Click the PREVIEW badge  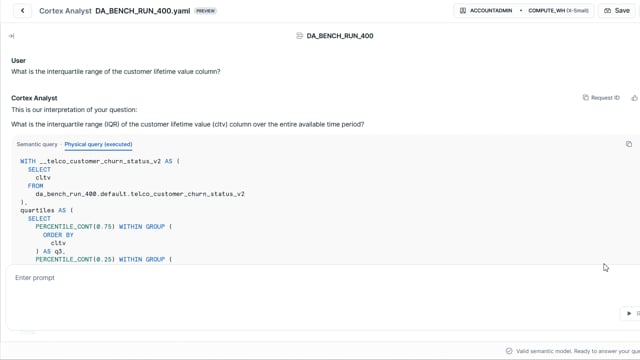click(x=205, y=11)
